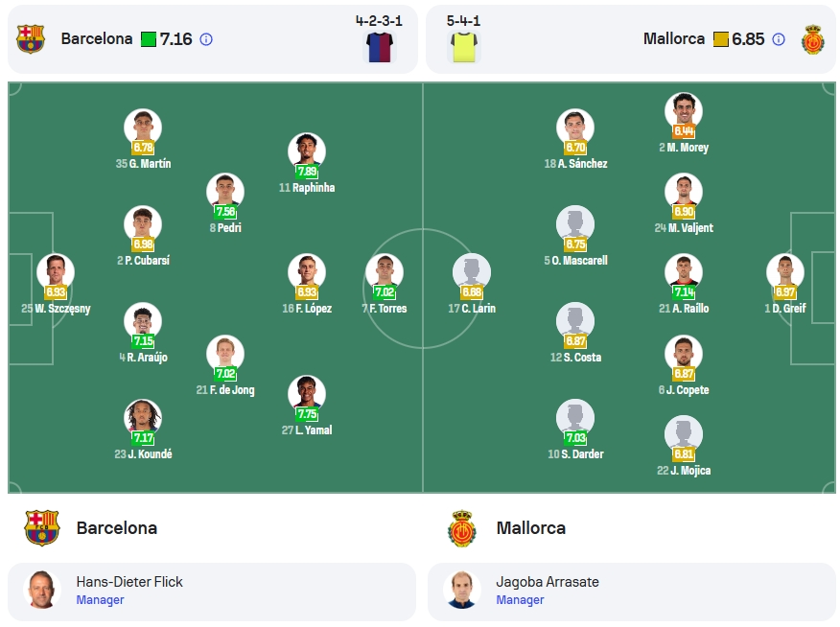
Task: Click W. Szczęsny goalkeeper avatar
Action: [56, 271]
